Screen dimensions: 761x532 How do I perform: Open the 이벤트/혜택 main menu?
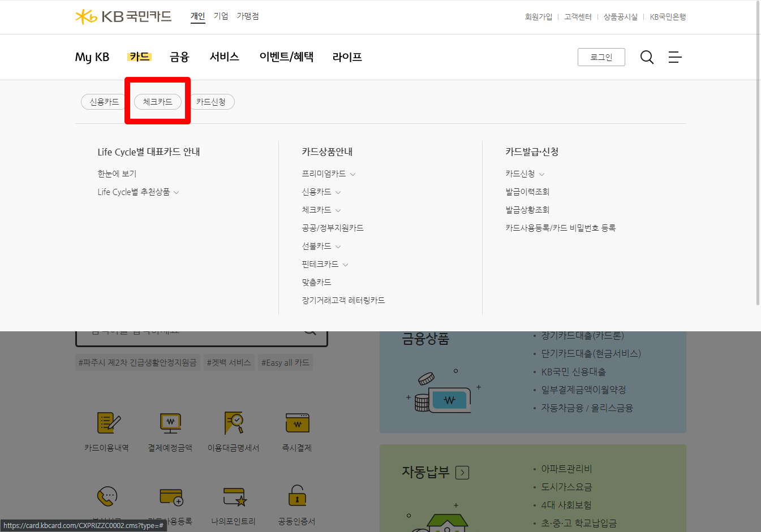[286, 57]
